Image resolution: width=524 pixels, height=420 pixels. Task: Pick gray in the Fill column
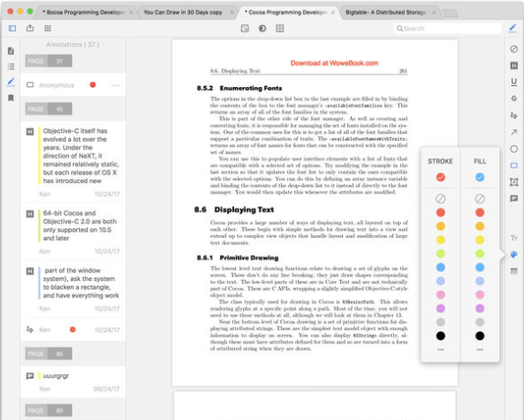coord(479,322)
